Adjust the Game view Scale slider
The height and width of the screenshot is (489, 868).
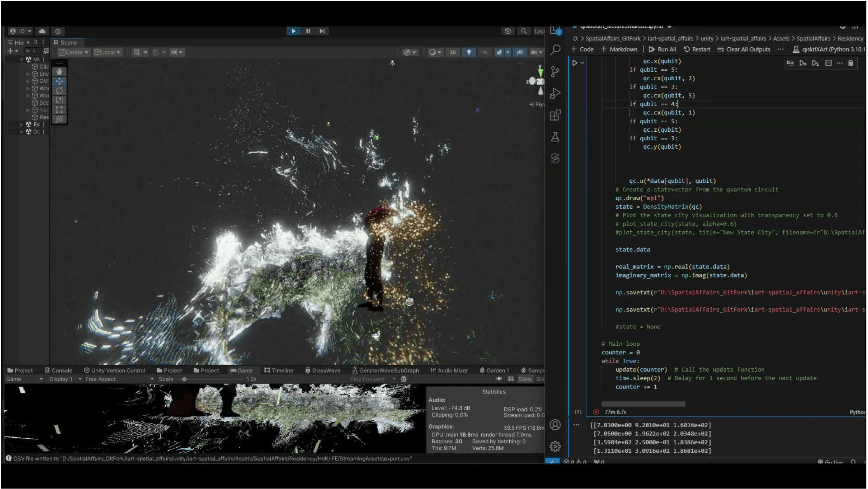210,379
